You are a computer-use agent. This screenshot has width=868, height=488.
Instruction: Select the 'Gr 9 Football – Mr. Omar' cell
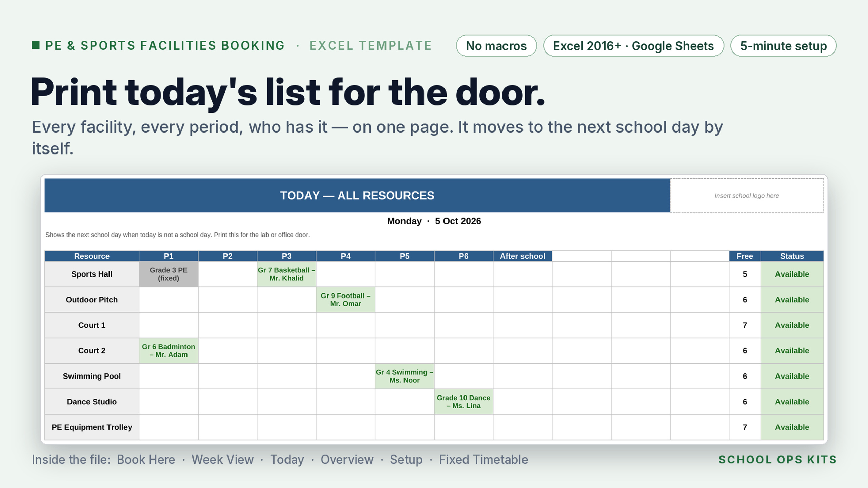[x=346, y=300]
